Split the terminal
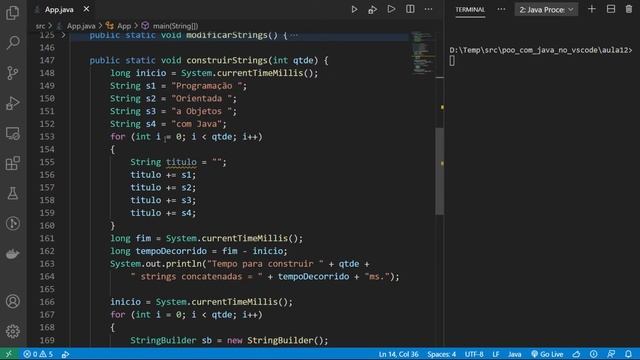Image resolution: width=640 pixels, height=360 pixels. point(611,9)
